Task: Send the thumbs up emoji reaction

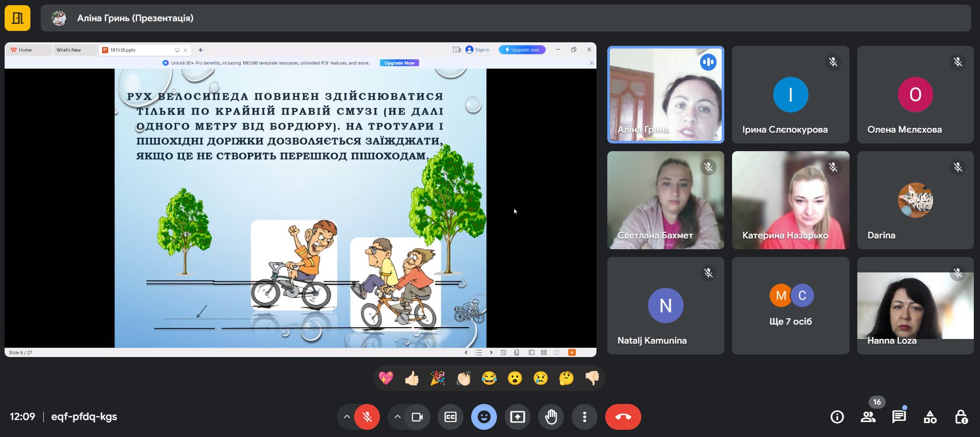Action: click(411, 379)
